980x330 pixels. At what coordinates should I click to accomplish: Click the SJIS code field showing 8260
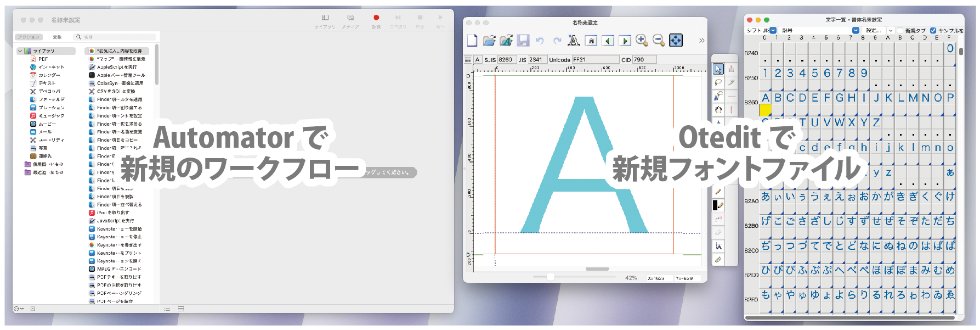506,60
